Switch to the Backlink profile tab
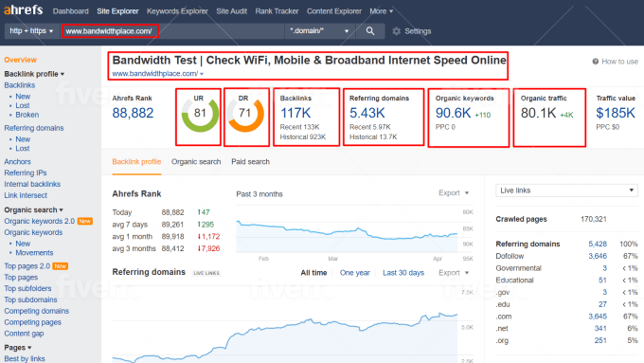This screenshot has height=363, width=644. point(136,162)
